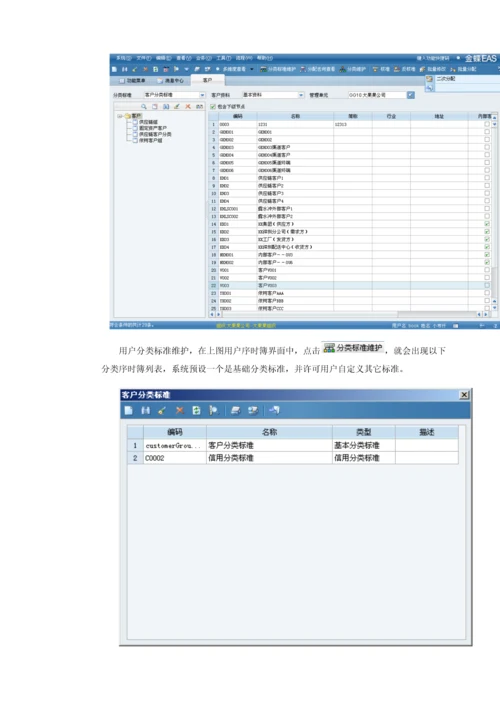Select row C0002 信用分类标准 in dialog
Screen dimensions: 500x707
point(293,458)
